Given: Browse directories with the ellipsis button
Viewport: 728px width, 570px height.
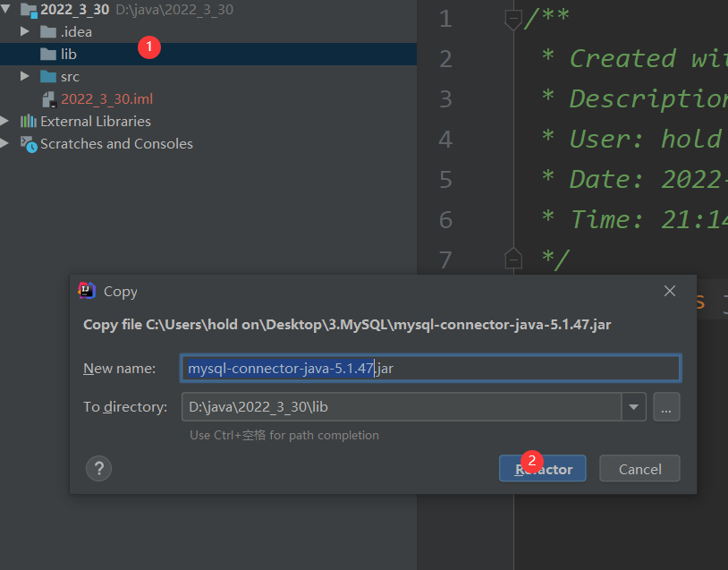Looking at the screenshot, I should click(x=666, y=407).
